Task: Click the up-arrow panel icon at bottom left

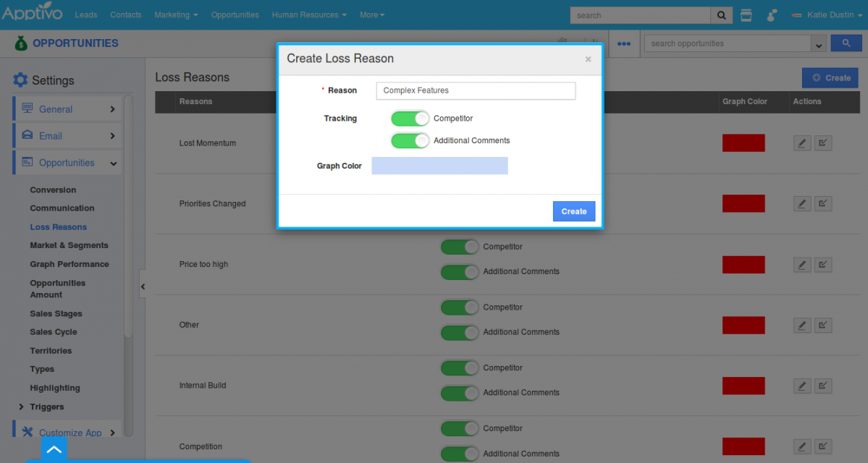Action: point(54,450)
